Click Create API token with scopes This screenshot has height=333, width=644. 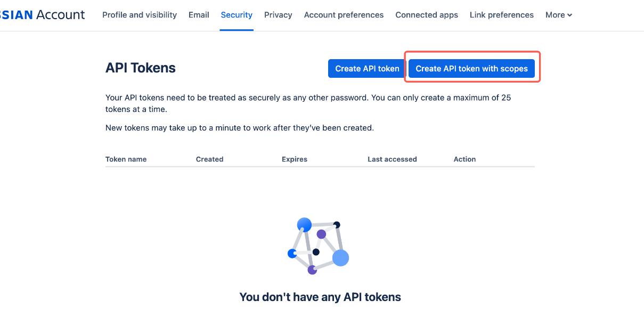[x=471, y=69]
